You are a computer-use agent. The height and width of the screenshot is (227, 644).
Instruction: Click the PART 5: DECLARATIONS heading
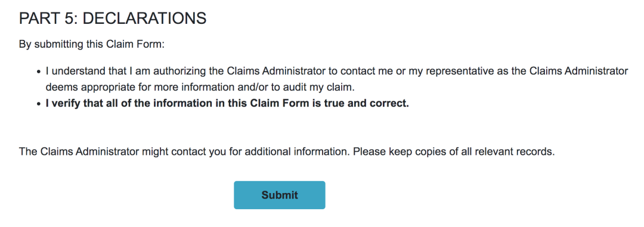point(113,18)
